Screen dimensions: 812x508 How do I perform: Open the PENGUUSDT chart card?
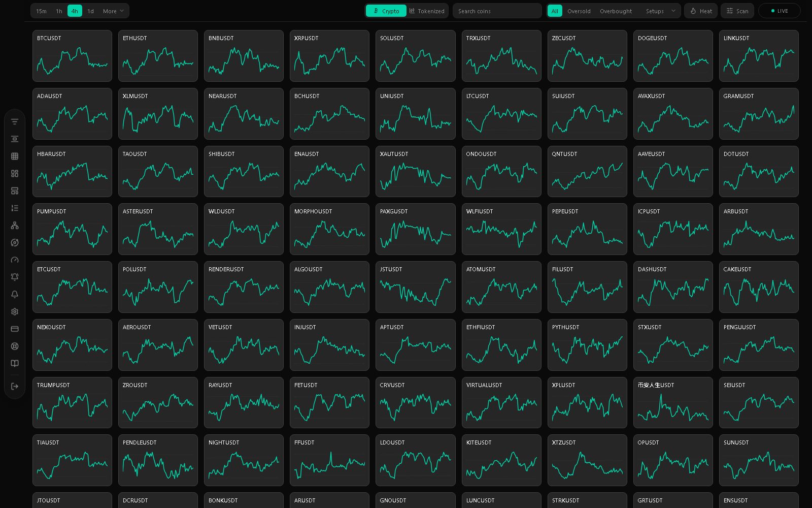pyautogui.click(x=759, y=345)
